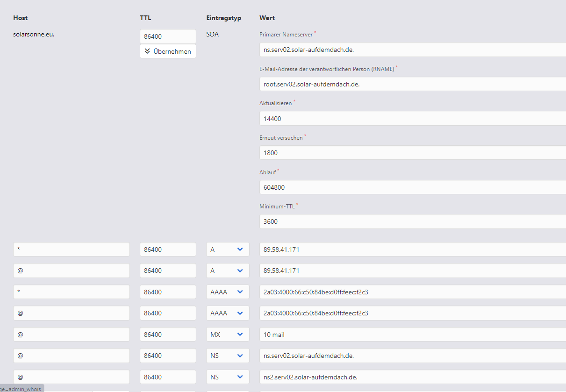Click the Minimum-TTL field
Viewport: 566px width, 392px height.
coord(411,221)
